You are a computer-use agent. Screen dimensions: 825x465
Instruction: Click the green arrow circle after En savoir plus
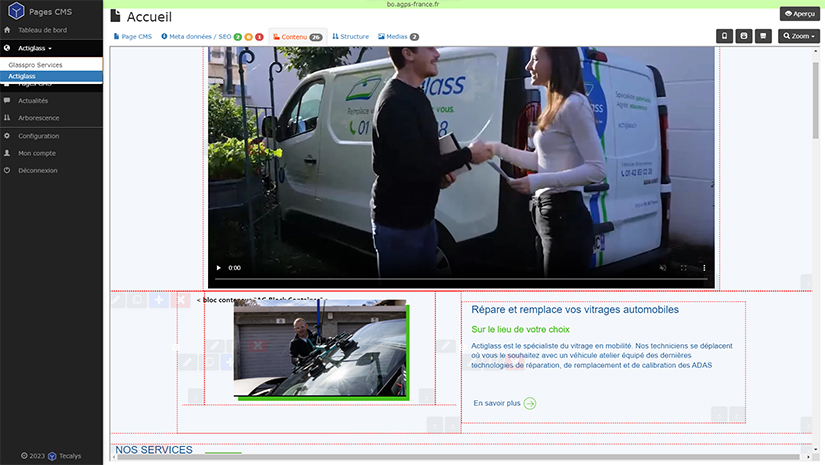(x=530, y=403)
